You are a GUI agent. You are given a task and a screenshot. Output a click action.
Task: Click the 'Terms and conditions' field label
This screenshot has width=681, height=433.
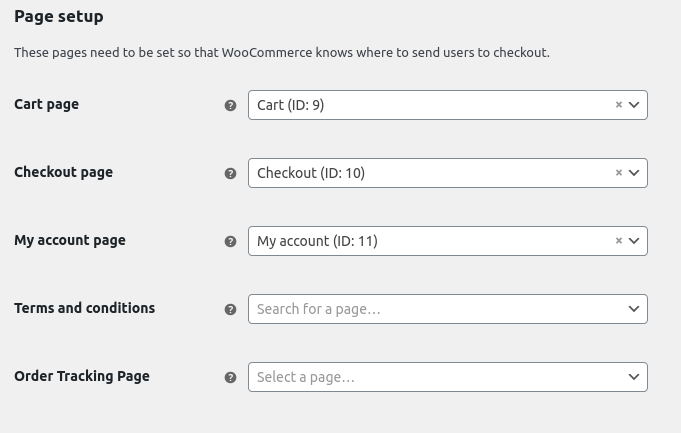tap(84, 308)
